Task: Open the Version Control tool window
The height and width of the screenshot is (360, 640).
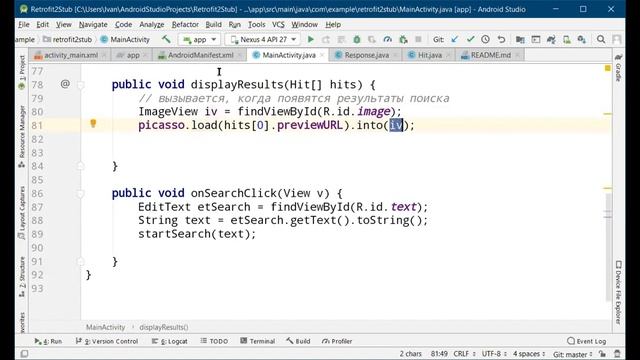Action: point(107,341)
